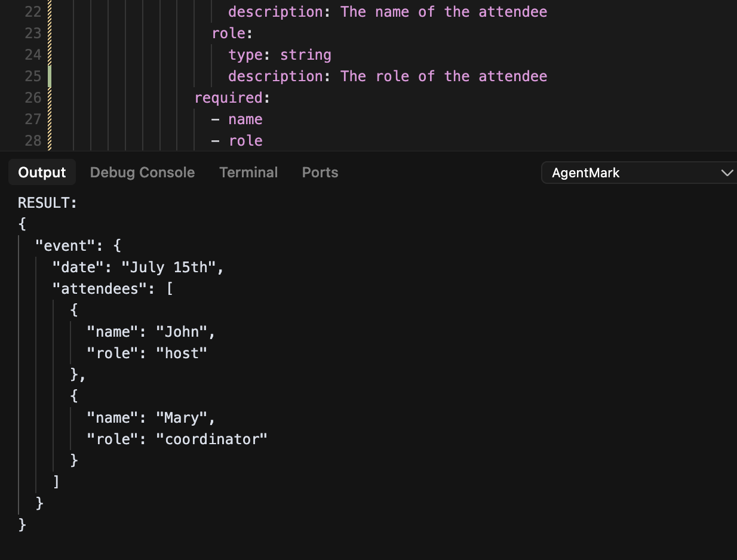737x560 pixels.
Task: Click line number 23 in the gutter
Action: tap(33, 33)
